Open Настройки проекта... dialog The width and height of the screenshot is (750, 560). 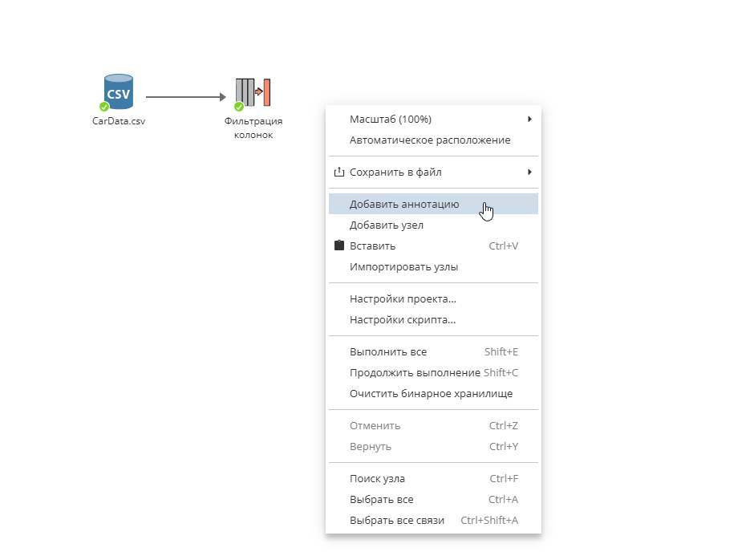403,299
